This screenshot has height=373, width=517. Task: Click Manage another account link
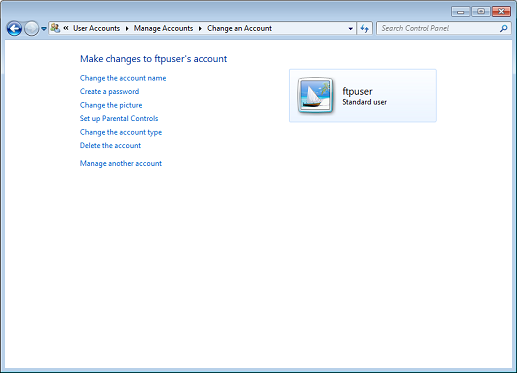pos(121,164)
